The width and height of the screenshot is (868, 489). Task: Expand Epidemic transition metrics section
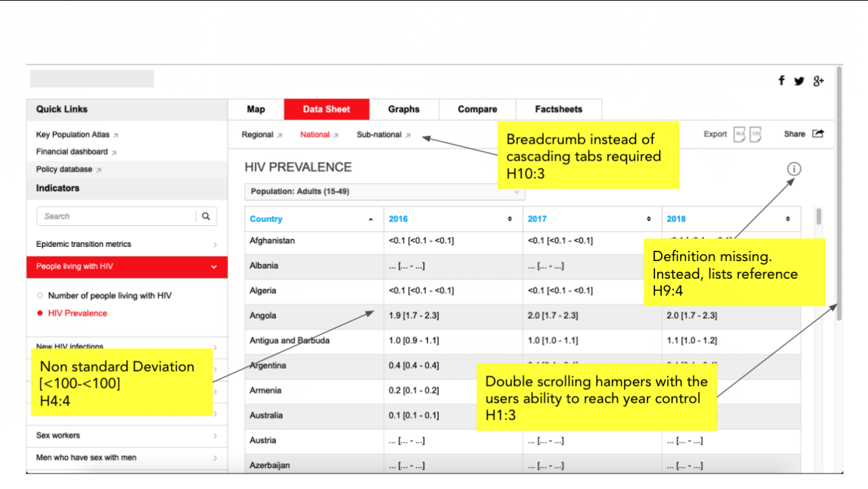(x=127, y=244)
